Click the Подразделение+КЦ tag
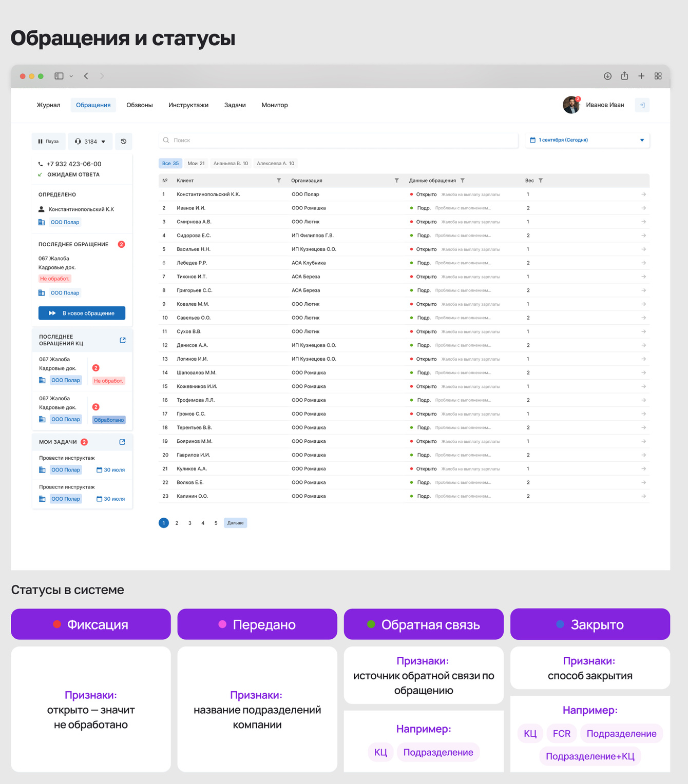688x784 pixels. pos(590,756)
